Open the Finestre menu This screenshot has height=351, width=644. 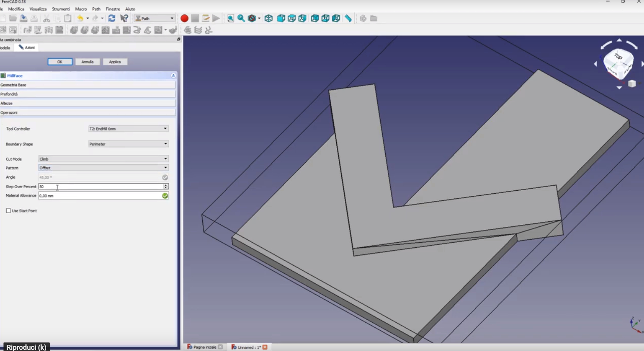coord(113,9)
